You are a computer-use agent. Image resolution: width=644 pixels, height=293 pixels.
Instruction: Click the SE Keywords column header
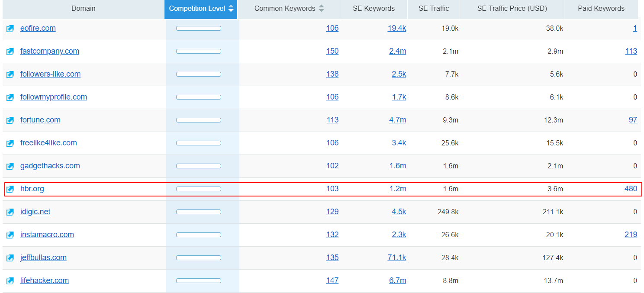[374, 9]
